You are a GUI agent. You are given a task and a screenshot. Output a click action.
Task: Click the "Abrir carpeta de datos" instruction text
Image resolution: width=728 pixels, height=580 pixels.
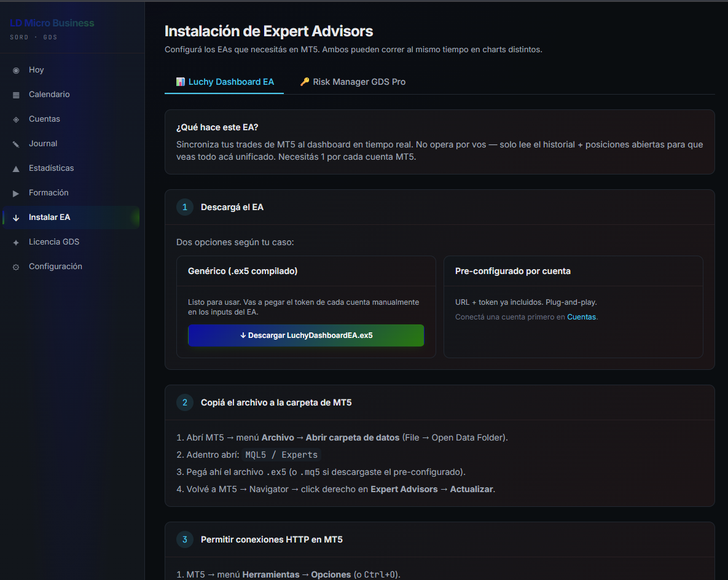tap(353, 437)
